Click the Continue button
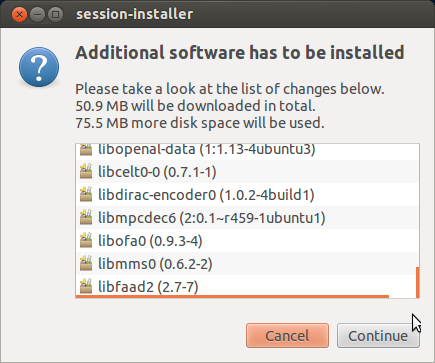 point(378,335)
